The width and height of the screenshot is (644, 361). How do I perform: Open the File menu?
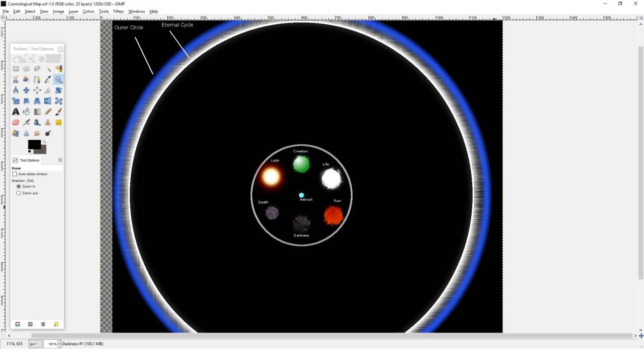pos(5,11)
